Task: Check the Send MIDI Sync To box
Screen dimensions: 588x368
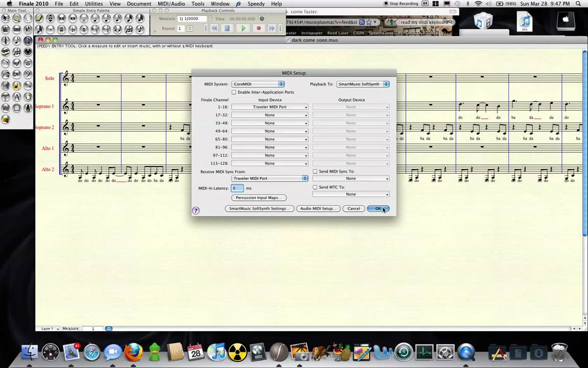Action: 315,171
